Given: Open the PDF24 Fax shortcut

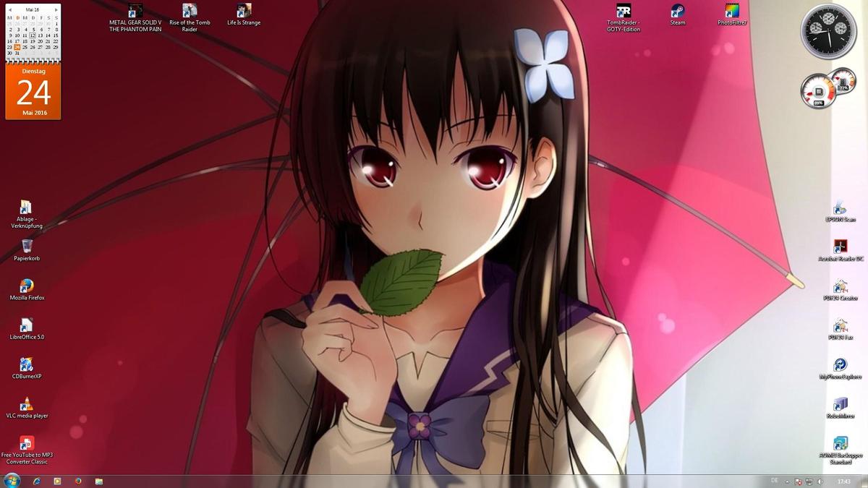Looking at the screenshot, I should [841, 329].
